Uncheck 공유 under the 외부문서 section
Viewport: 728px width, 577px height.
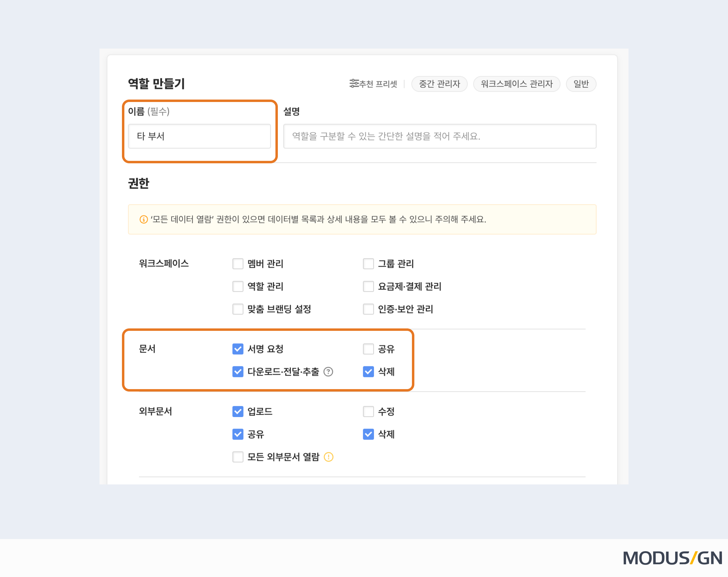click(x=238, y=434)
